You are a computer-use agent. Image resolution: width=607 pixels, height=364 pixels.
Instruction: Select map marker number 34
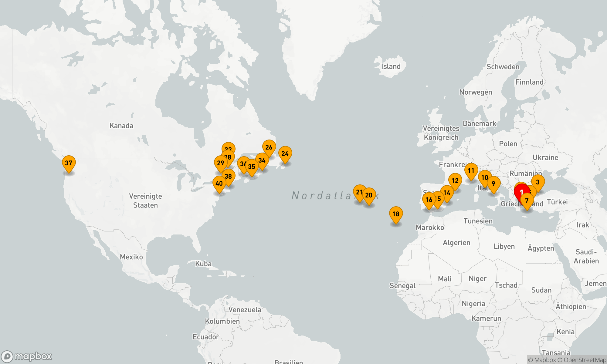click(x=262, y=161)
